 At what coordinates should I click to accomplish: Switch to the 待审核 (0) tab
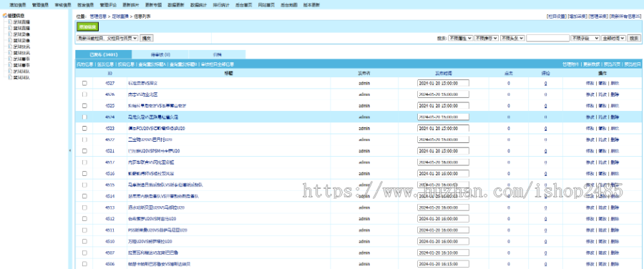point(160,54)
